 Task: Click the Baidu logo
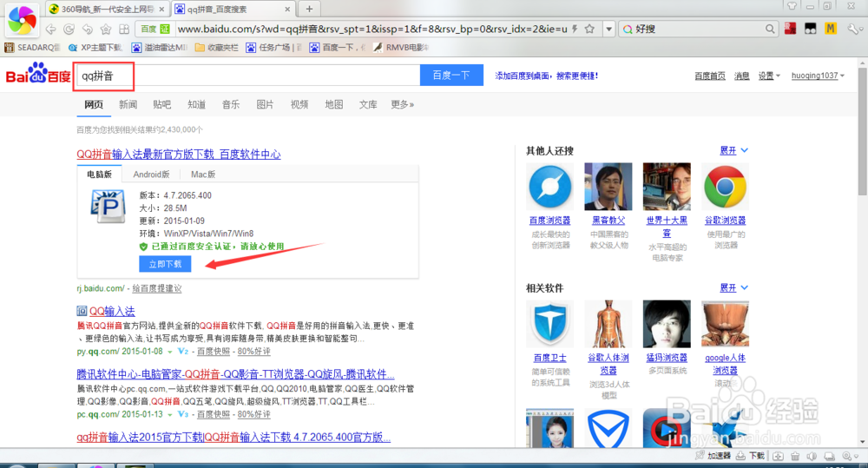(37, 75)
